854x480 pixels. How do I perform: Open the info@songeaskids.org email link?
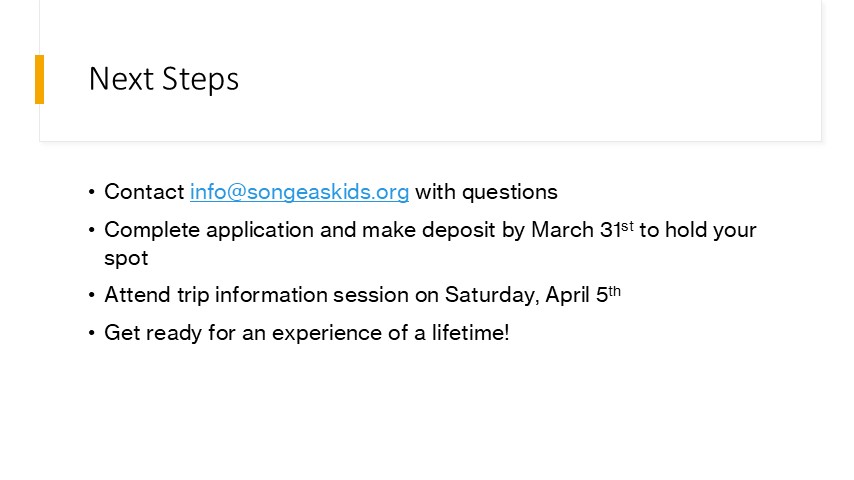pyautogui.click(x=299, y=192)
